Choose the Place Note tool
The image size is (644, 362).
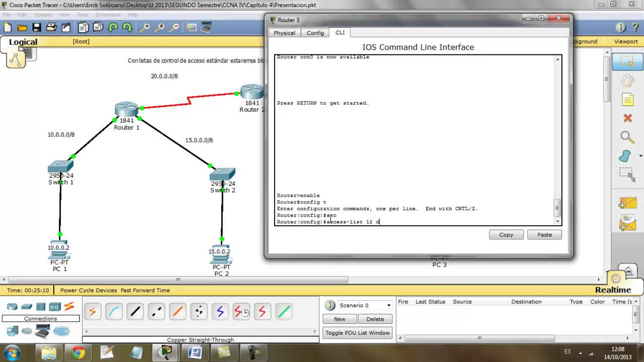pyautogui.click(x=627, y=100)
